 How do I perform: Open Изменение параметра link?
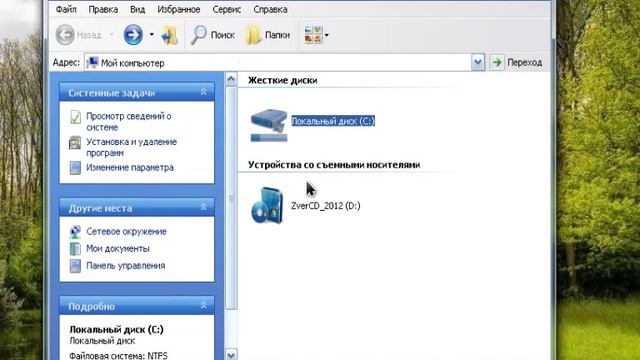130,167
